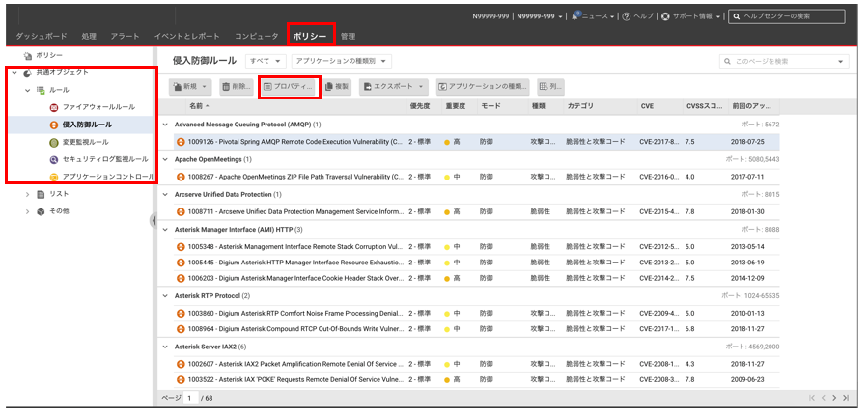Image resolution: width=868 pixels, height=416 pixels.
Task: Expand the リスト tree node
Action: pyautogui.click(x=28, y=194)
